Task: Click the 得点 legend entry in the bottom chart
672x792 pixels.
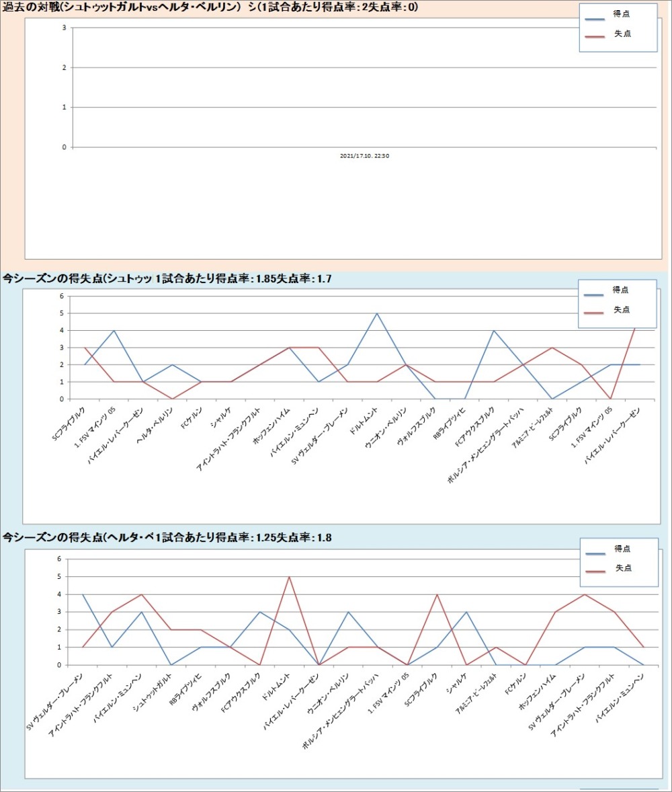Action: [x=622, y=549]
